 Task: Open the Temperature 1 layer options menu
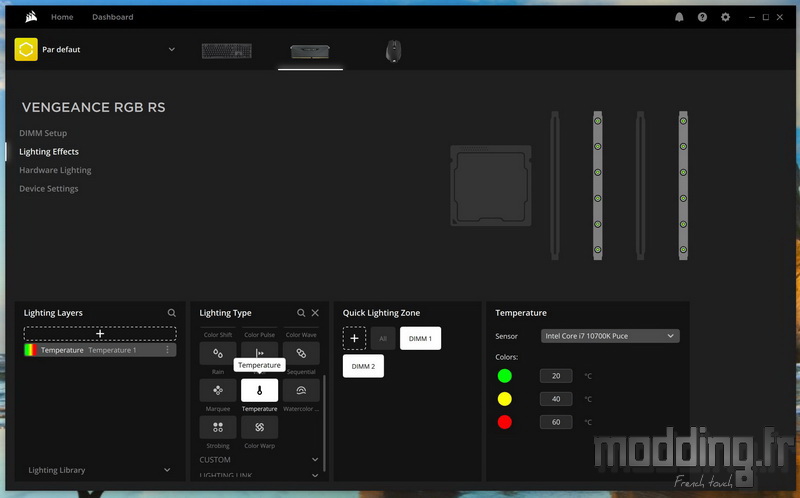[167, 350]
